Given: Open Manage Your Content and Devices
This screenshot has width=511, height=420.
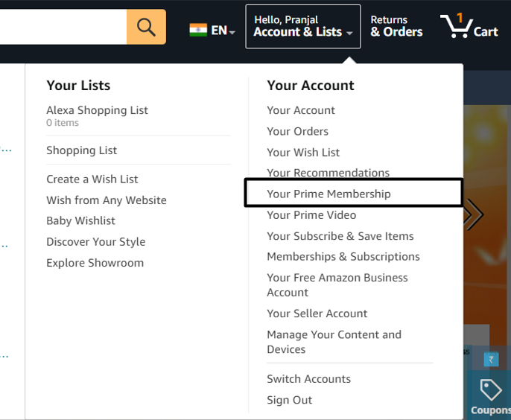Looking at the screenshot, I should tap(334, 342).
